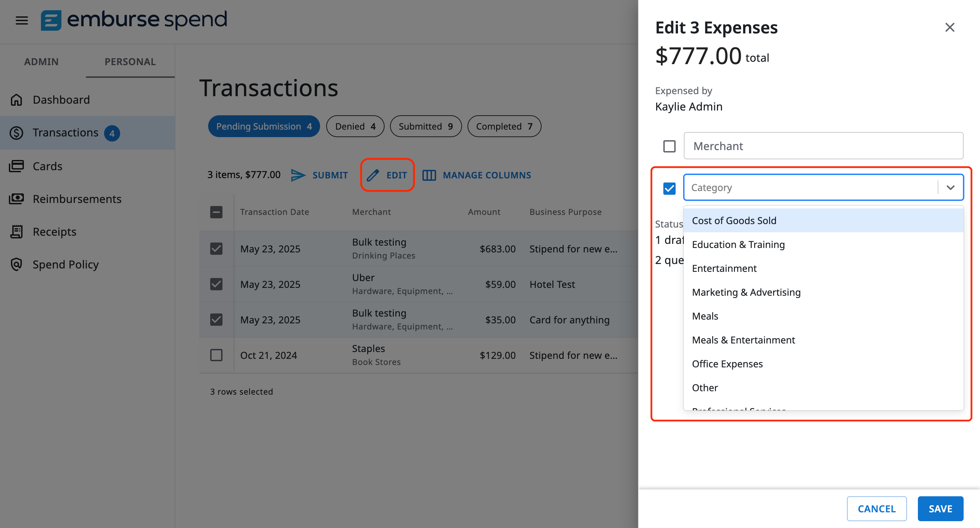Enable the Merchant checkbox in the edit panel
This screenshot has width=980, height=528.
[669, 146]
